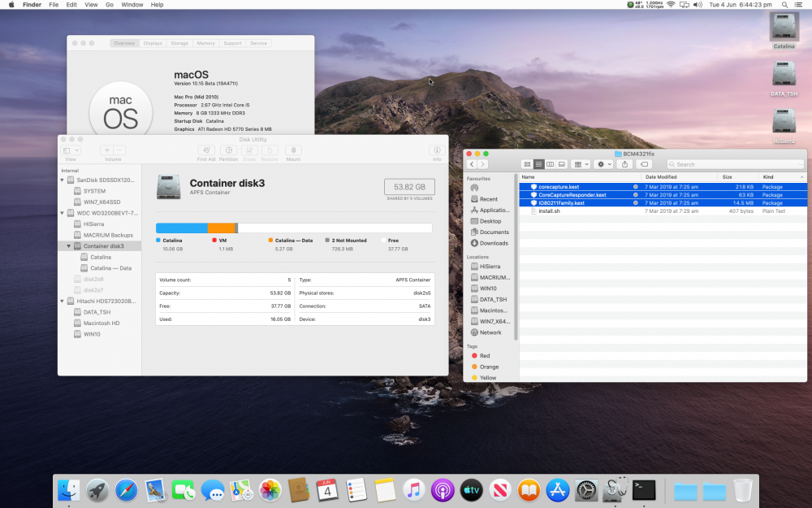Go back in Finder window
Image resolution: width=812 pixels, height=508 pixels.
(472, 164)
